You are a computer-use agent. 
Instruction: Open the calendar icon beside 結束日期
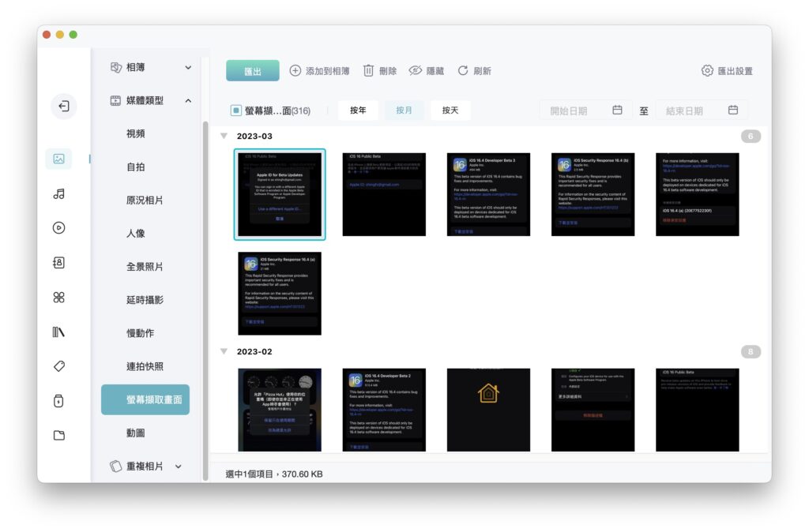(x=733, y=110)
